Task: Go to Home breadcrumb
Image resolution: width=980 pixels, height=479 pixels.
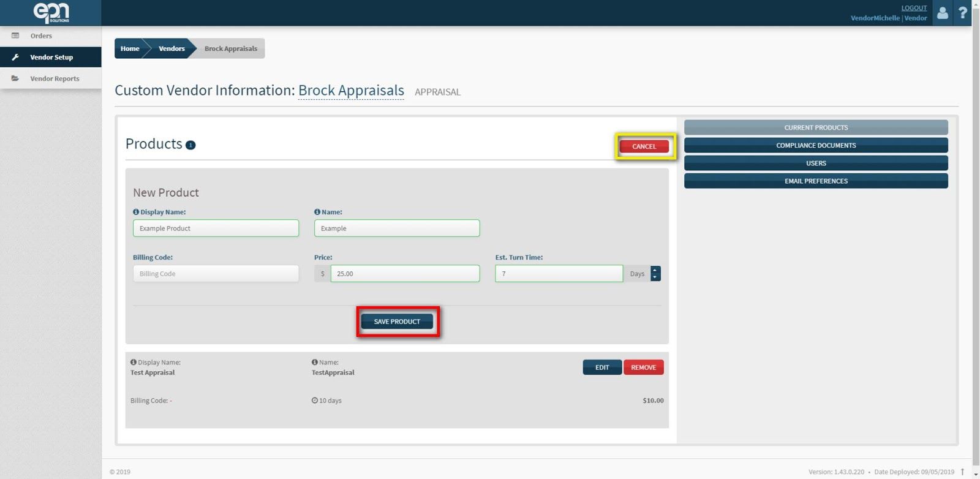Action: tap(129, 48)
